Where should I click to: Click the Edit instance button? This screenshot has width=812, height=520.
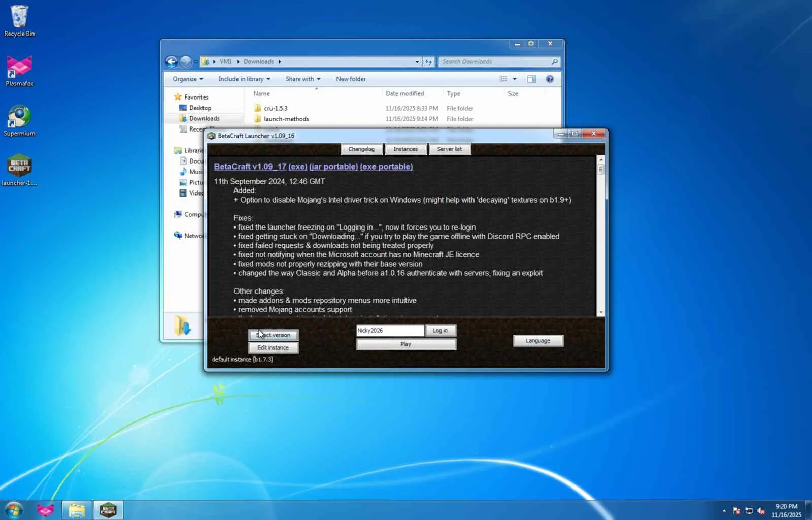point(274,348)
